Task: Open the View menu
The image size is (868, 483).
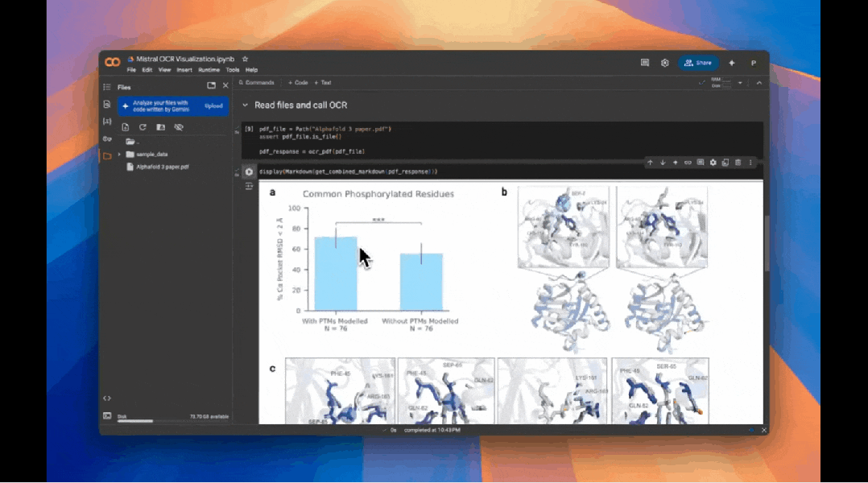Action: tap(164, 70)
